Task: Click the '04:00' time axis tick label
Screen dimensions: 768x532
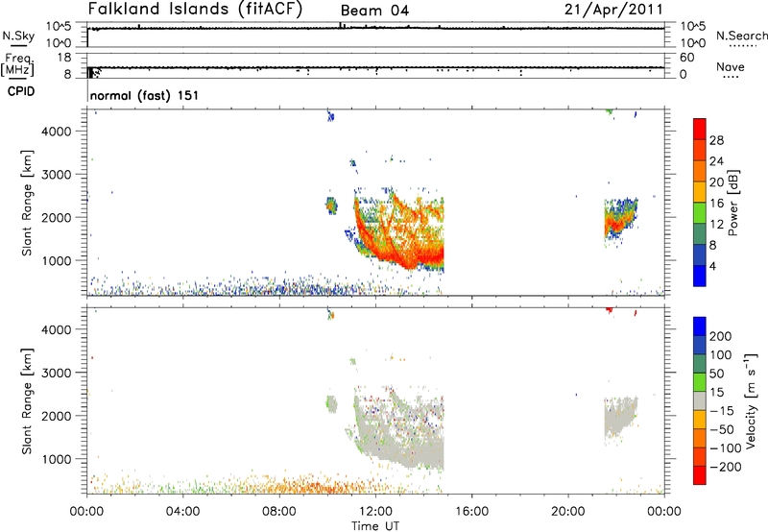Action: click(x=182, y=512)
